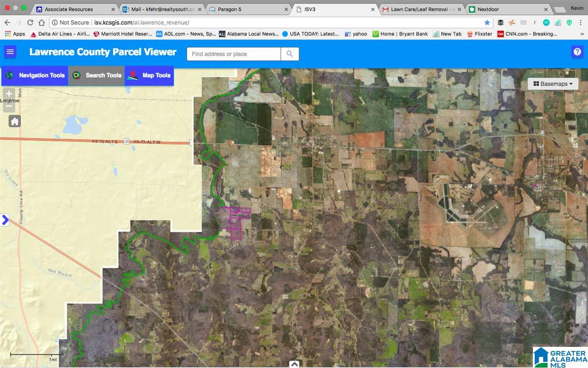Bookmark this page with the star icon
The image size is (588, 368).
click(487, 23)
